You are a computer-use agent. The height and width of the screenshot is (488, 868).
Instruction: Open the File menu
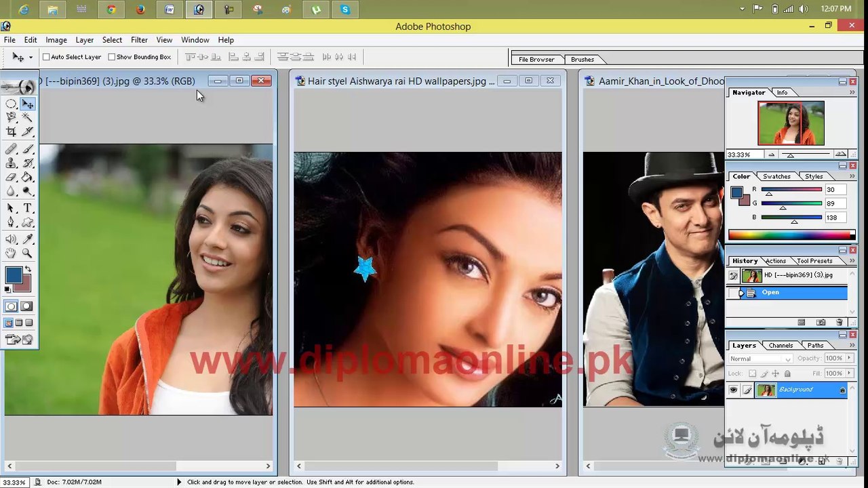click(x=9, y=40)
